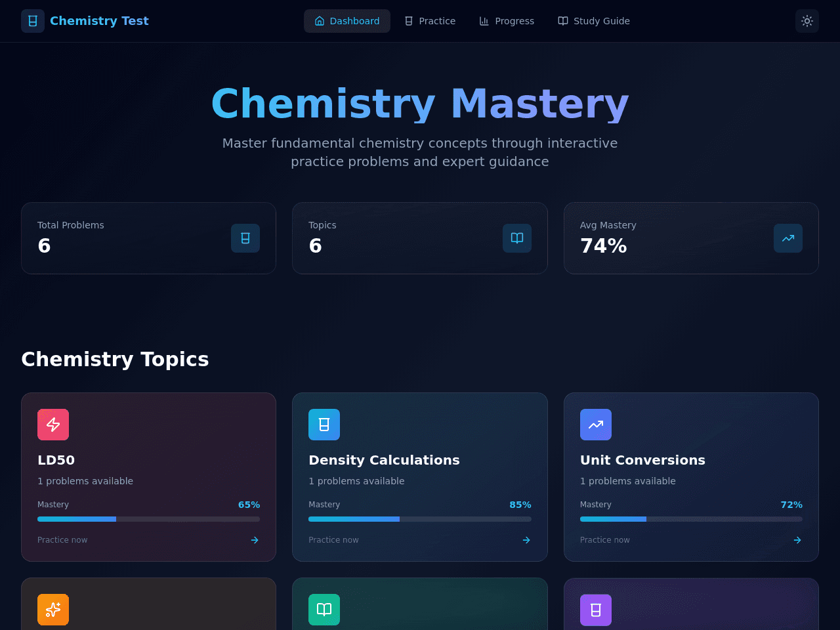The height and width of the screenshot is (630, 840).
Task: Click the Practice beaker icon in nav
Action: pos(409,21)
